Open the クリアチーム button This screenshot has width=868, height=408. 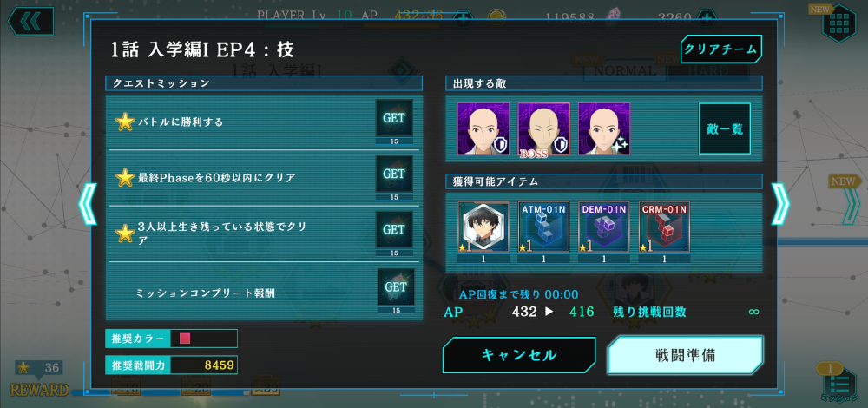click(720, 49)
